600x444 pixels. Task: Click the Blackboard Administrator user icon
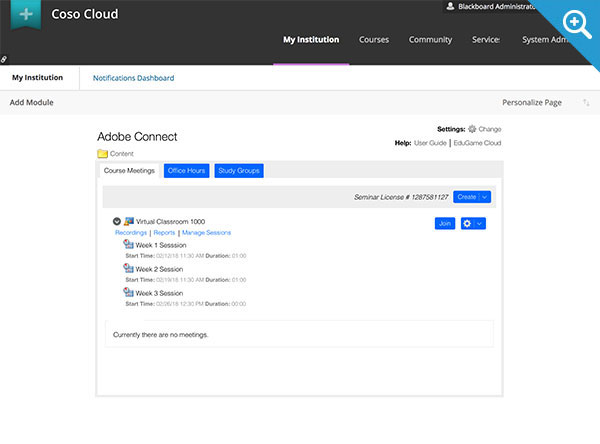click(x=450, y=6)
